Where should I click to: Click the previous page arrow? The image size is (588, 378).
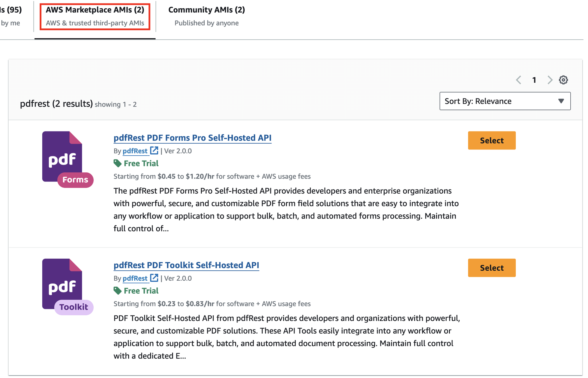pos(518,80)
